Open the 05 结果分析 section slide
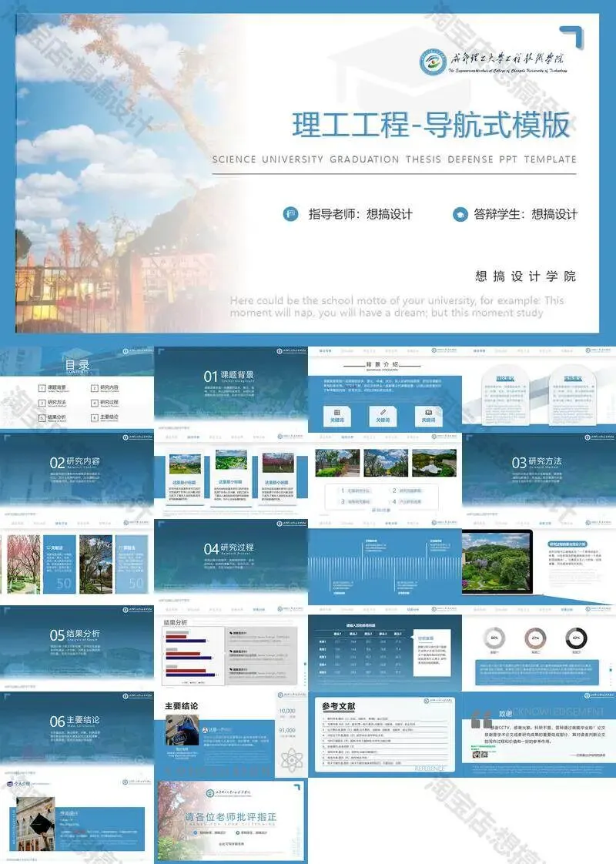This screenshot has height=864, width=616. tap(76, 648)
